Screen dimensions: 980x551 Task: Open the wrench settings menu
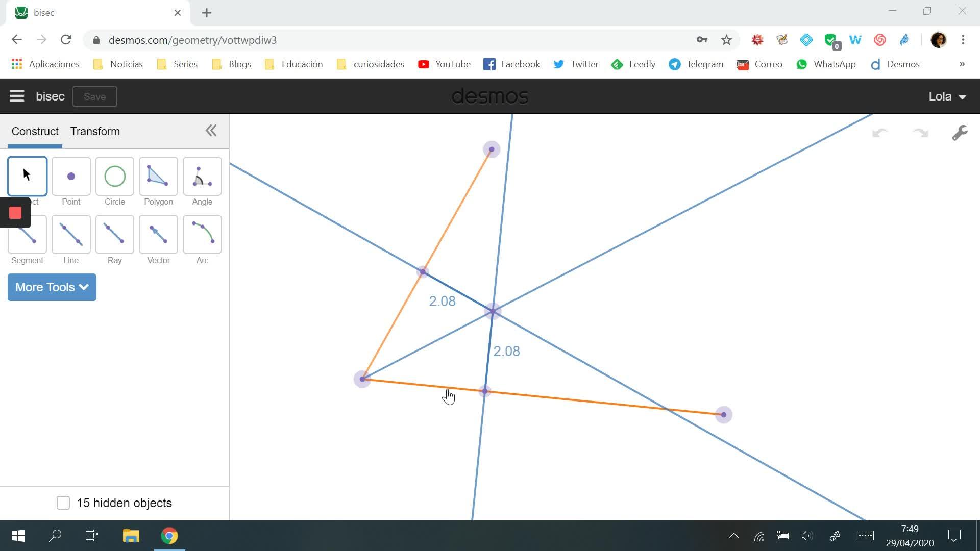960,133
